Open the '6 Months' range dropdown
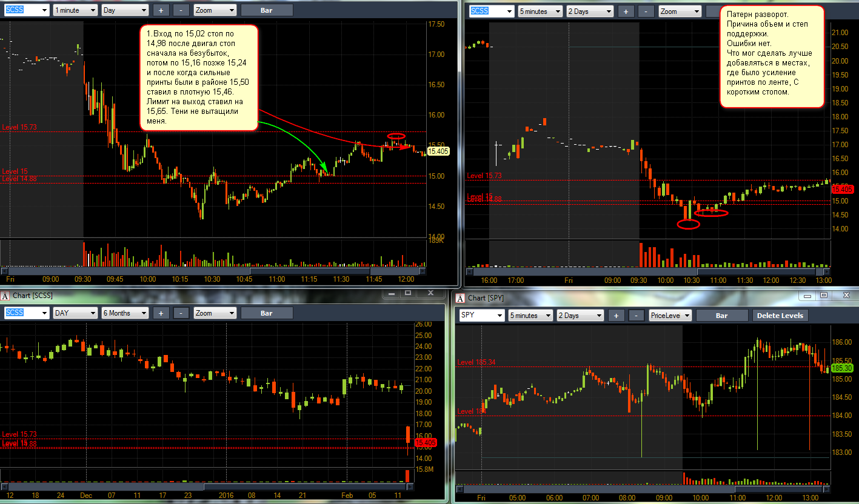859x504 pixels. click(125, 313)
